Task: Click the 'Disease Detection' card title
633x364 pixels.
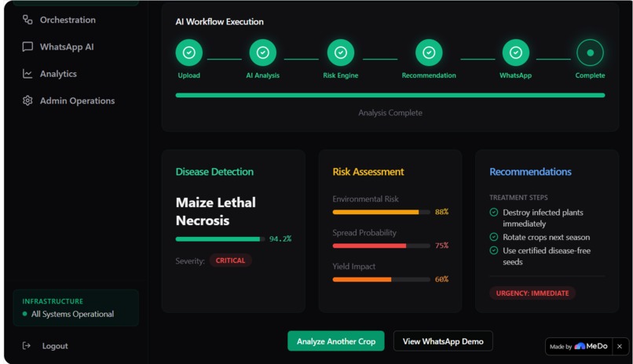Action: [214, 172]
